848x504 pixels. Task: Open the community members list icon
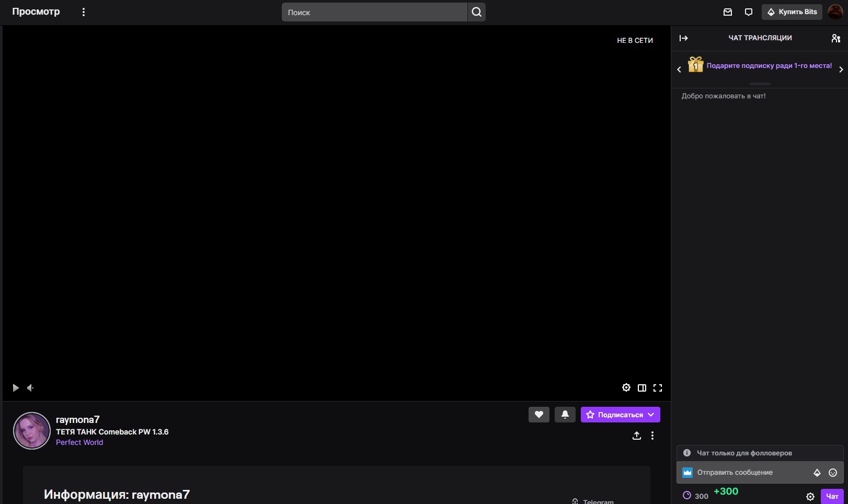(835, 38)
